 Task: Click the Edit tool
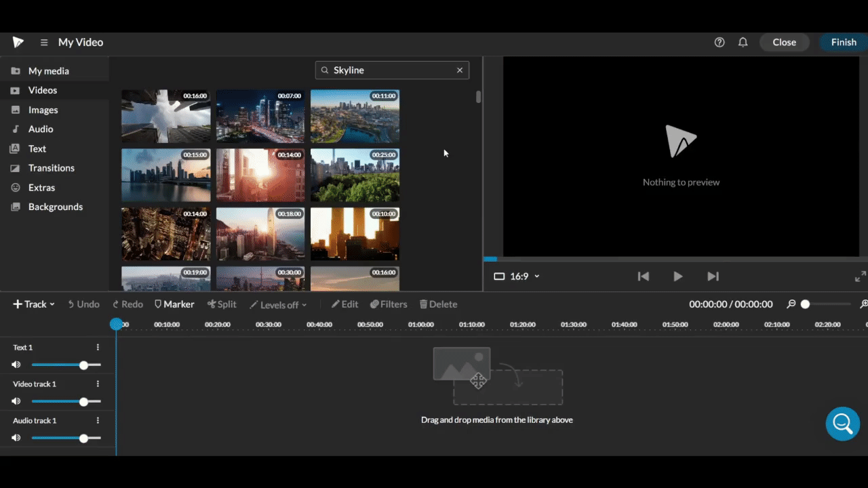pyautogui.click(x=344, y=304)
